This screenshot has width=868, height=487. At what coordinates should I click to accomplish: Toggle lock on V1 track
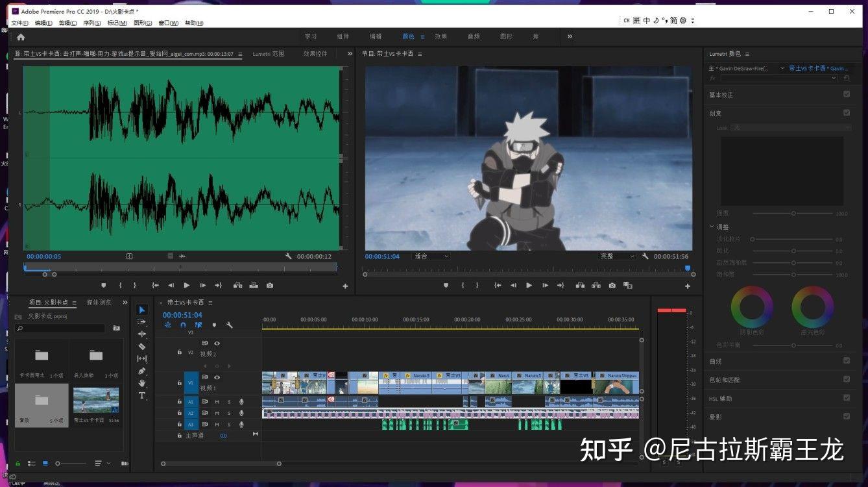point(180,383)
